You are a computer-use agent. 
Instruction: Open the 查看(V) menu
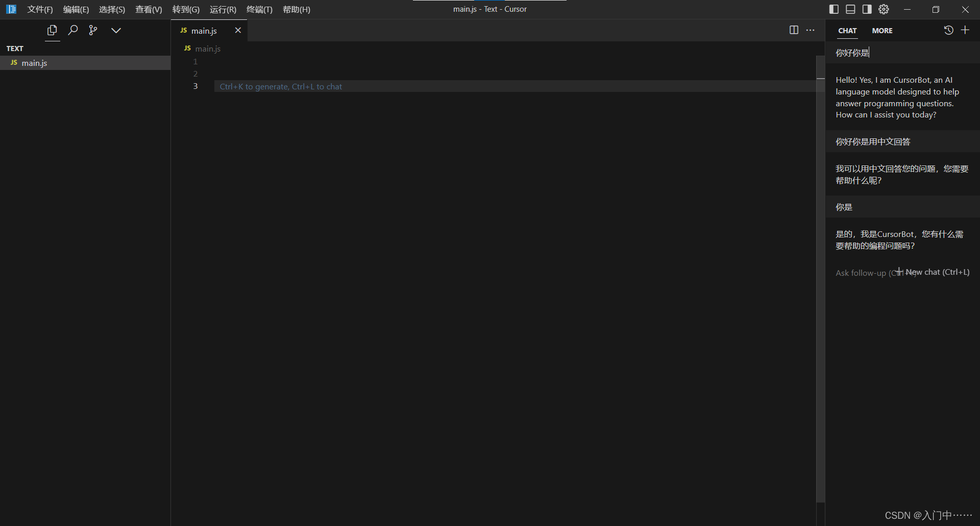click(149, 9)
